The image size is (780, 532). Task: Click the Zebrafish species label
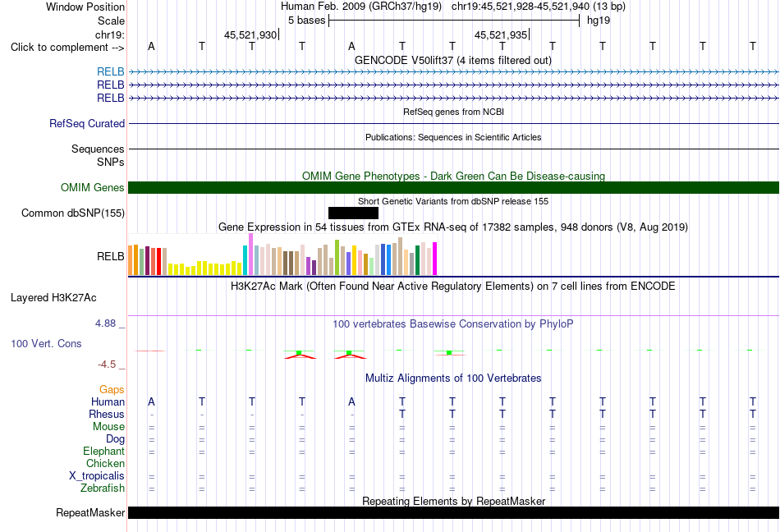click(103, 488)
